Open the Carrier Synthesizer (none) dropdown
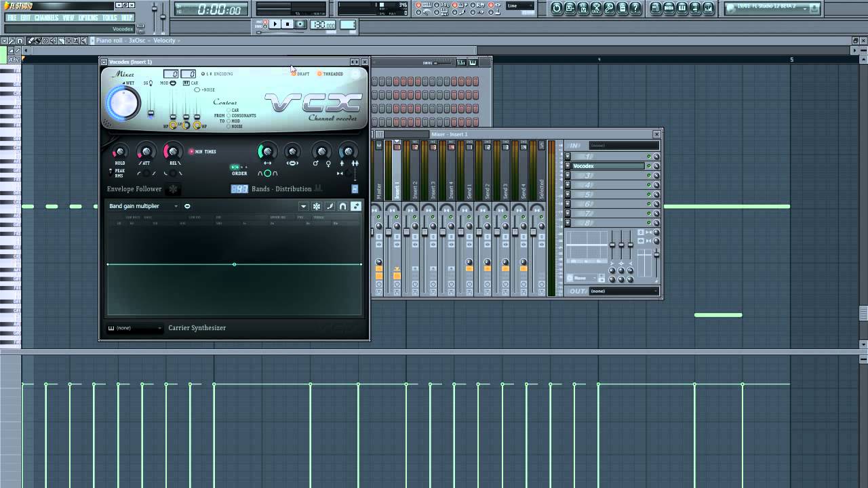868x488 pixels. [136, 328]
